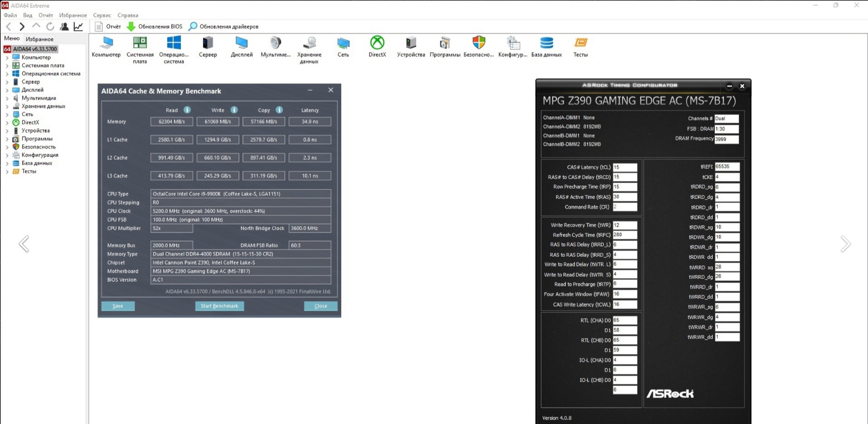Select Тесты in the sidebar tree
The image size is (868, 424).
point(29,171)
